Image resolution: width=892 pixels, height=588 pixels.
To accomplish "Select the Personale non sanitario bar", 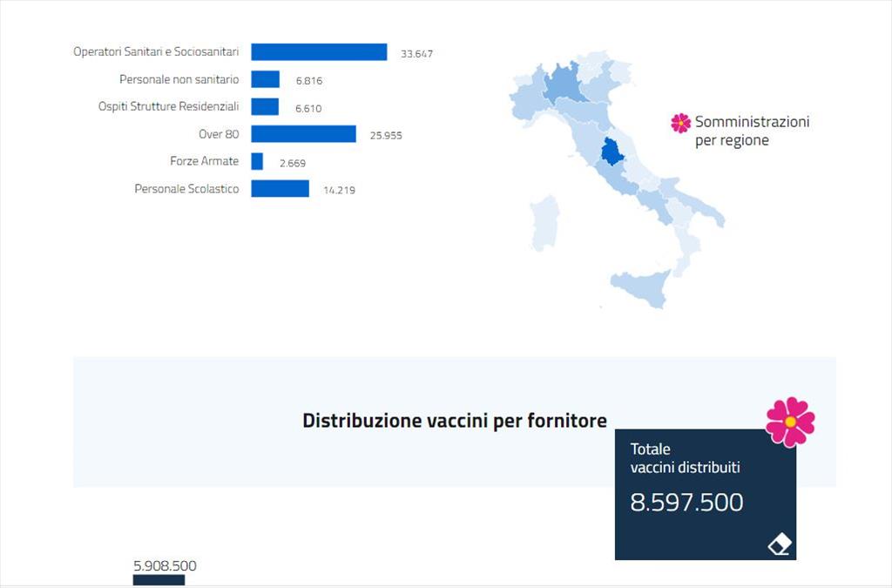I will click(x=265, y=79).
